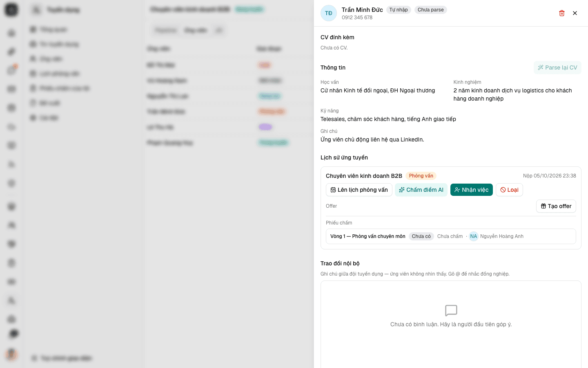Viewport: 588px width, 368px height.
Task: Click the Nộp 05/10/2026 23:38 timestamp
Action: tap(550, 176)
